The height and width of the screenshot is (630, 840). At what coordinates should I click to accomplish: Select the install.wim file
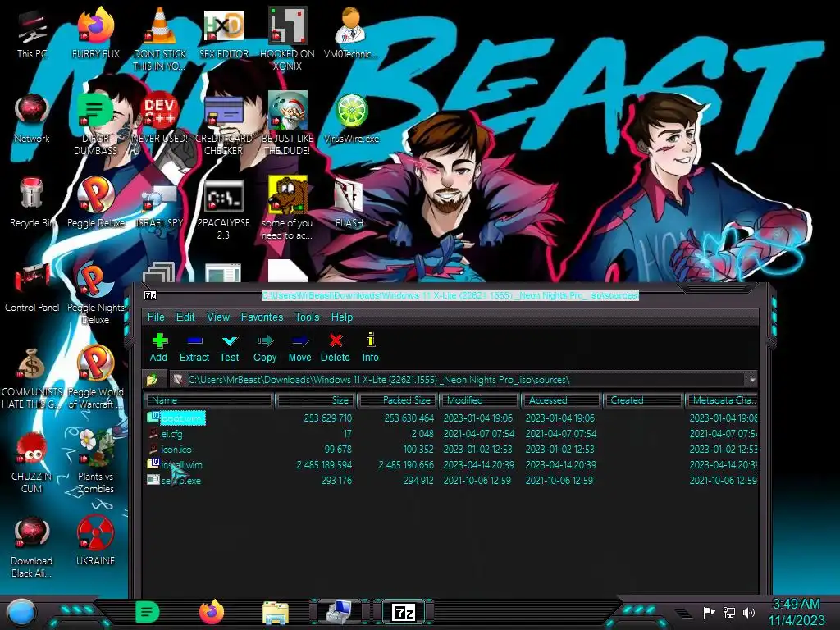pos(181,465)
